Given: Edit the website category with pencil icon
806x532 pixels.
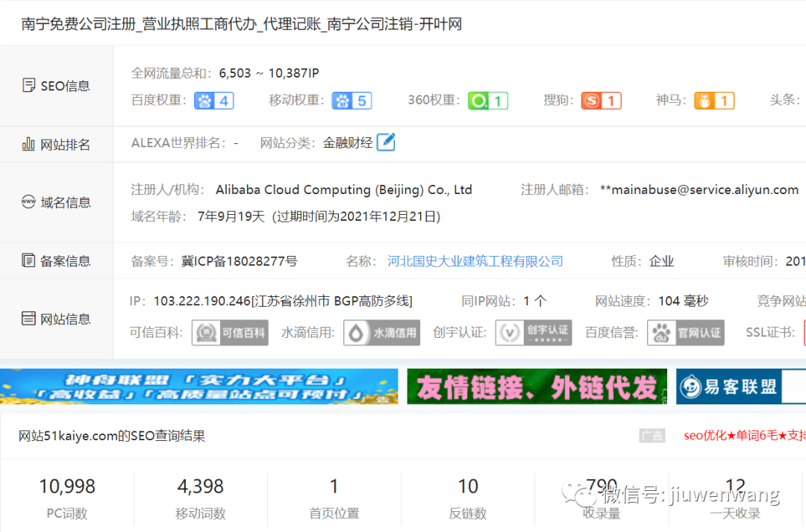Looking at the screenshot, I should point(386,142).
